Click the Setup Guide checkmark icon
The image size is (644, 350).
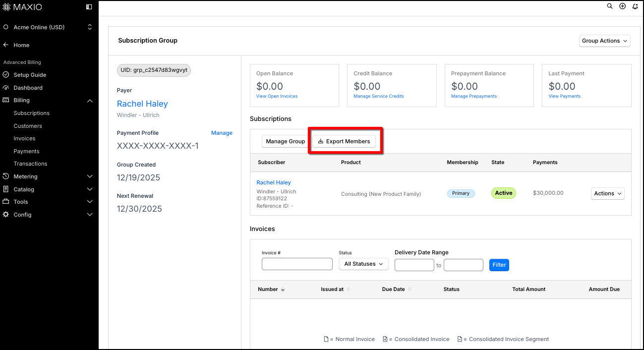point(6,75)
